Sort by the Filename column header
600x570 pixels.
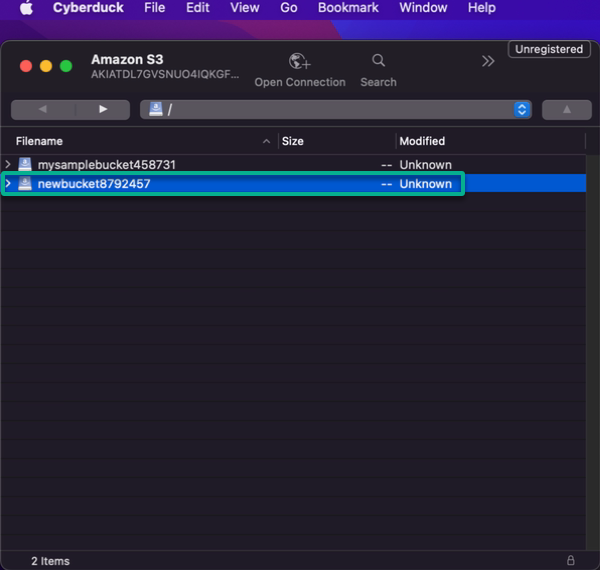39,141
